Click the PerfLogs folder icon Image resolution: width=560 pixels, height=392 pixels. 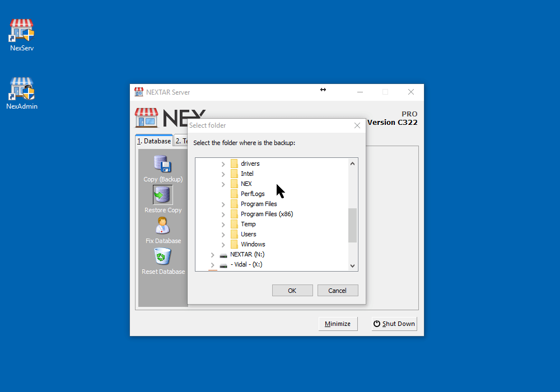tap(234, 194)
